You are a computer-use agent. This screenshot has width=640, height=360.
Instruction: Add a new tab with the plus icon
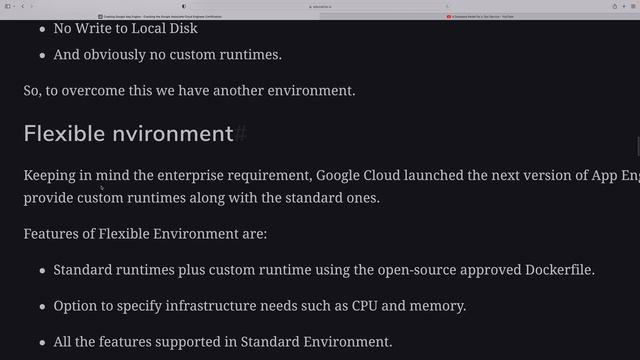click(x=624, y=6)
